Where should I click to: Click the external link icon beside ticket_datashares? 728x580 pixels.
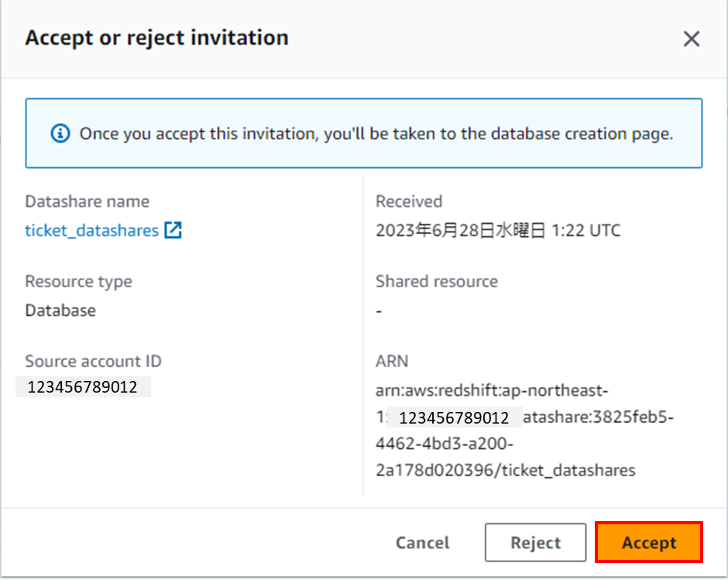click(173, 230)
